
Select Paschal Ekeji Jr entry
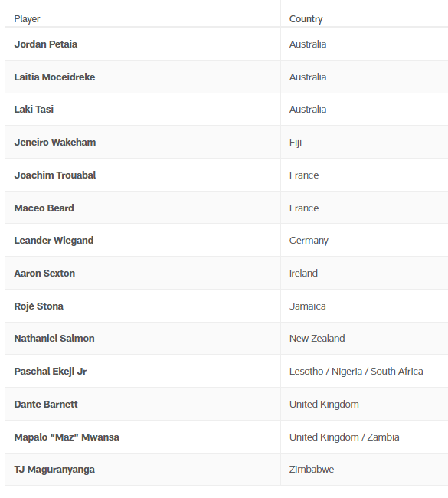click(x=51, y=372)
